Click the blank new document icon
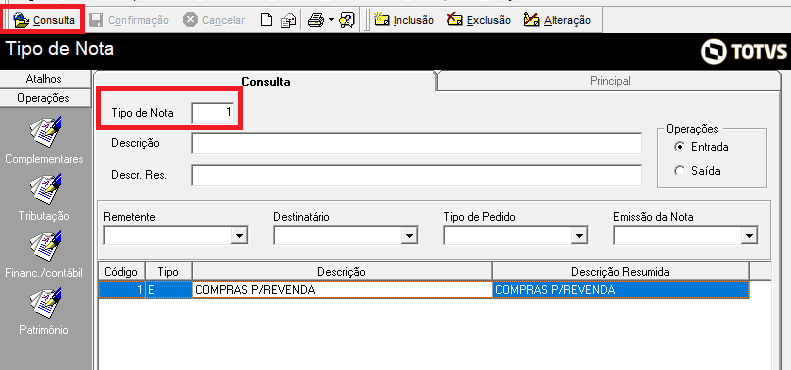 tap(266, 20)
